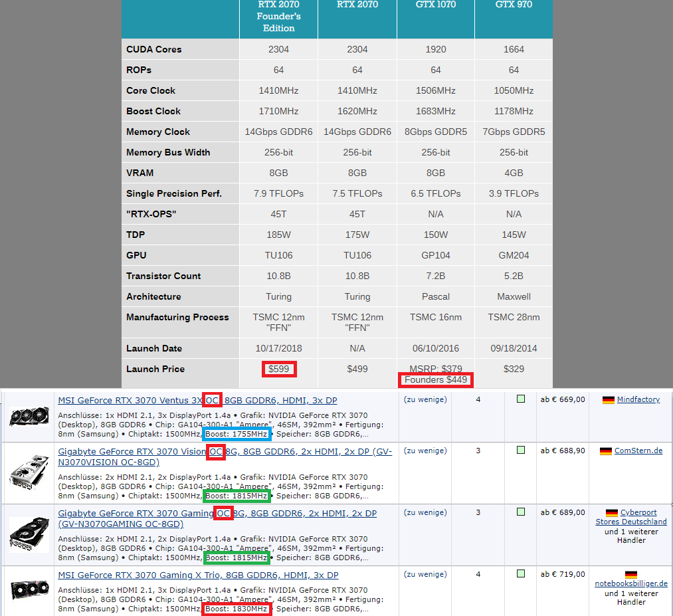Image resolution: width=673 pixels, height=616 pixels.
Task: Click the 'GP104' GPU value
Action: point(436,255)
